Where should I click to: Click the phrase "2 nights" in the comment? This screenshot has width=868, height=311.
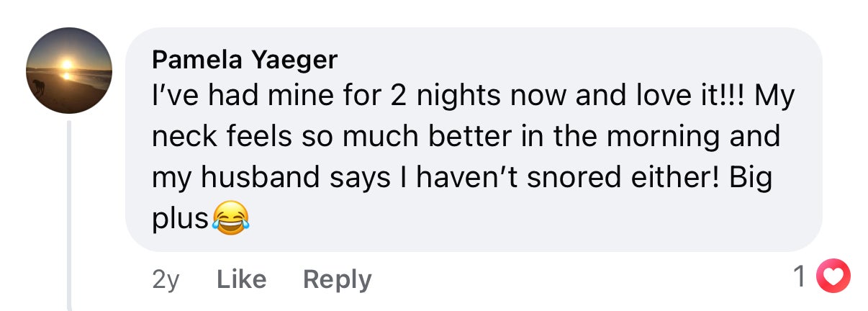point(456,96)
